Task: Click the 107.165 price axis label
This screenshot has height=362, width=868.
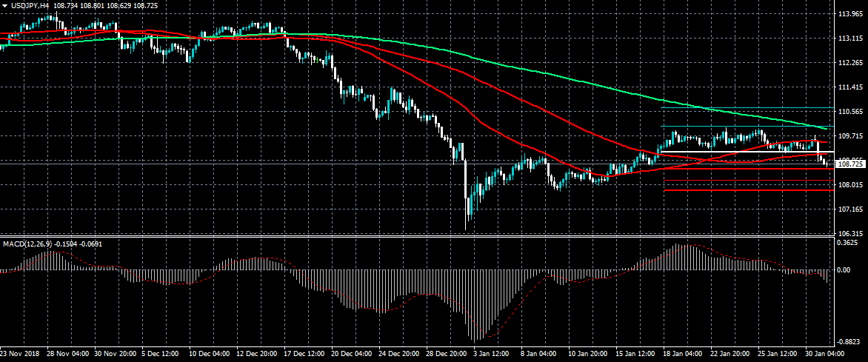Action: [849, 210]
